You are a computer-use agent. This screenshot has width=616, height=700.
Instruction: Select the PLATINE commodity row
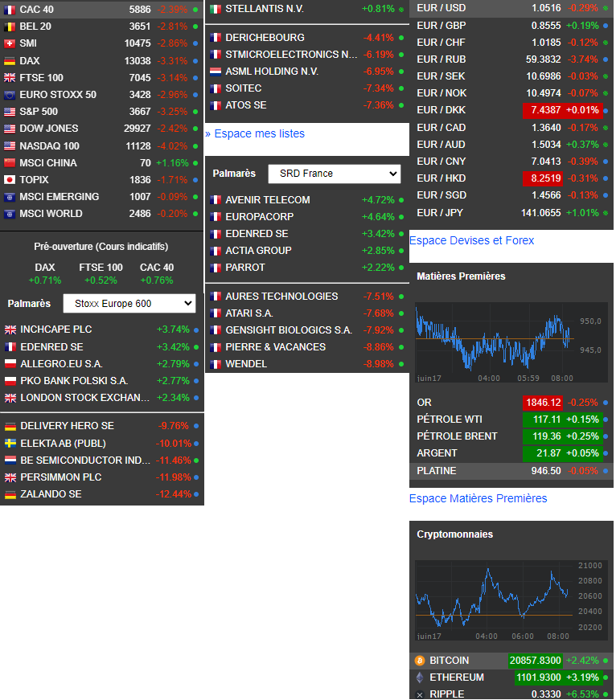point(511,471)
